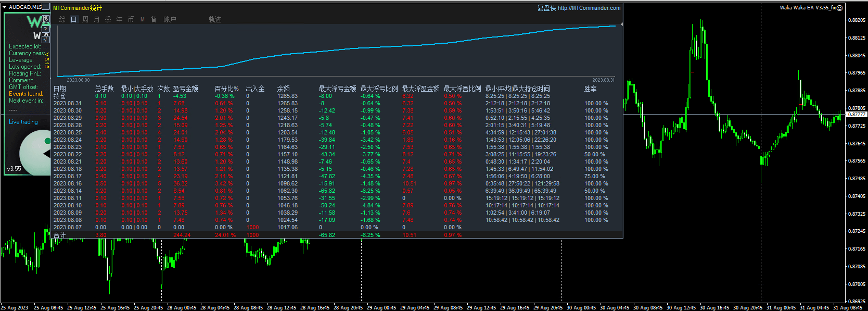Click the 复盘侠 replay label

click(x=546, y=8)
